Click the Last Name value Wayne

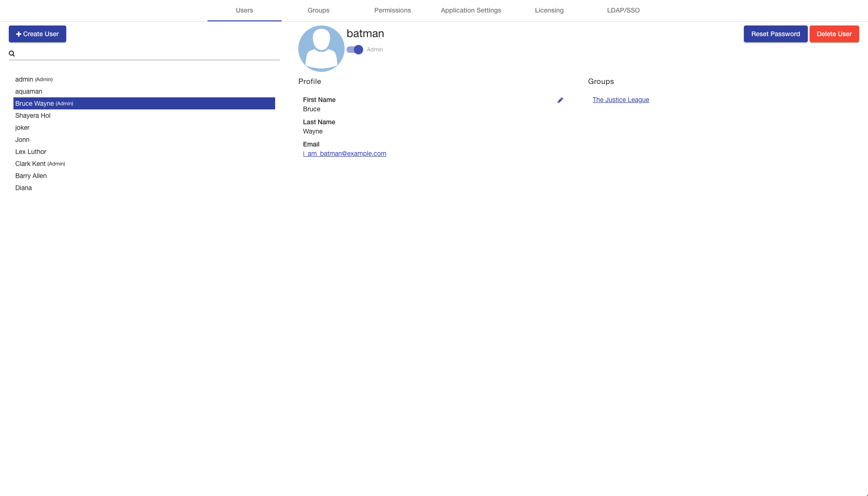[313, 131]
